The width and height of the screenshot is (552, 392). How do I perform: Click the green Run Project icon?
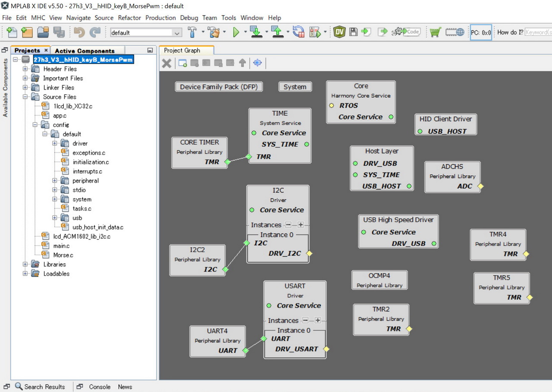pos(236,32)
